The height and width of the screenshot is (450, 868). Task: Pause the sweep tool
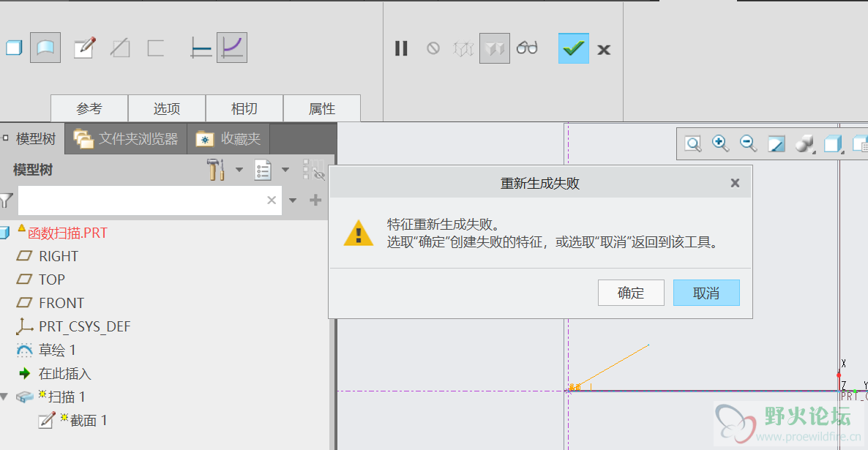[401, 49]
